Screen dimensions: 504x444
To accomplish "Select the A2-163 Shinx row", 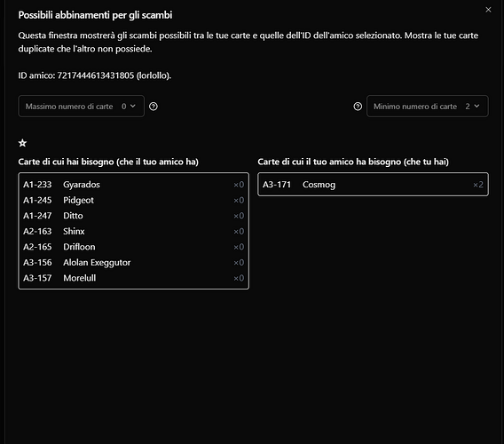I will (x=133, y=232).
